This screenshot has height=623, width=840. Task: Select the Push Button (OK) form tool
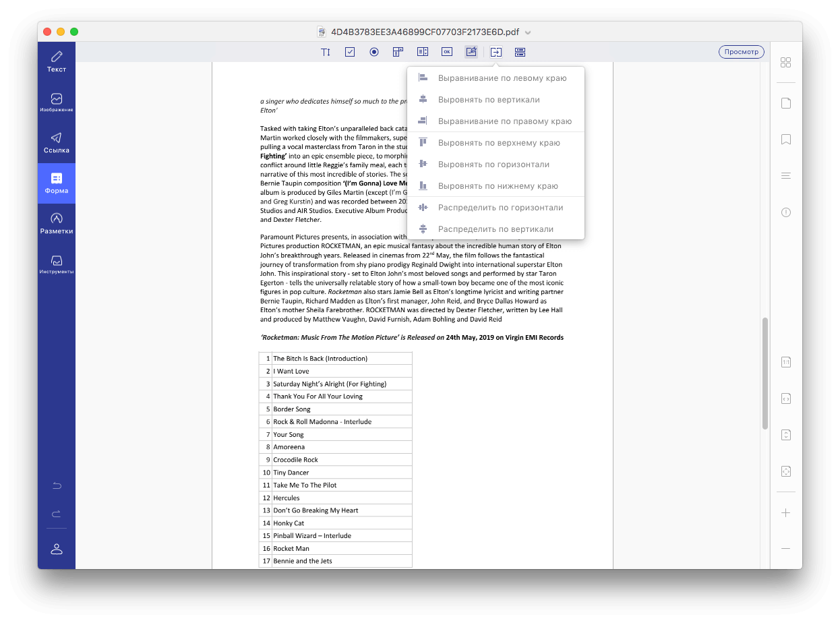click(x=446, y=52)
